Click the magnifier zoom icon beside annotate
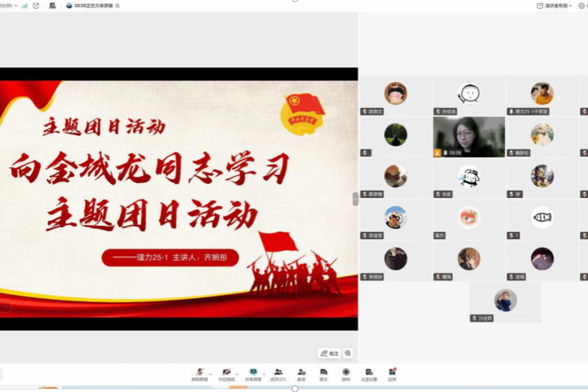Screen dimensions: 588x392 348,354
